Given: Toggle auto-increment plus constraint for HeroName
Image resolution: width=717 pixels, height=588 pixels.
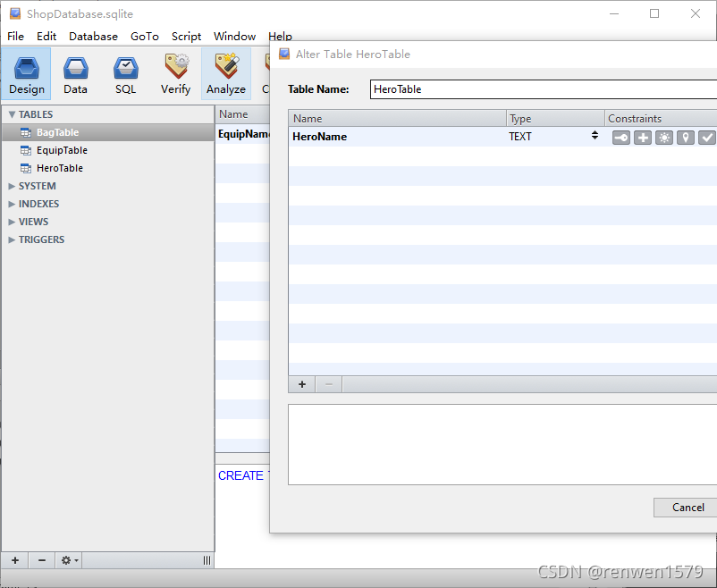Looking at the screenshot, I should coord(643,137).
